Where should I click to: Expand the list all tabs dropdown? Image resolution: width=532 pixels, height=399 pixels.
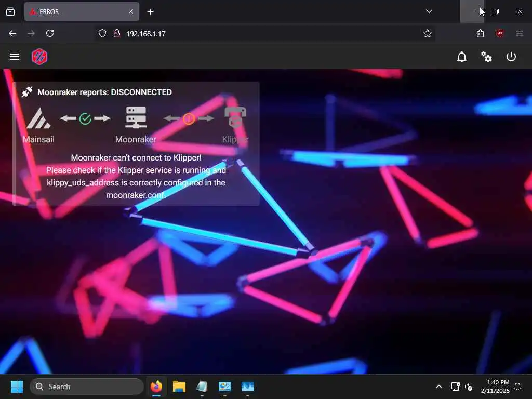429,11
